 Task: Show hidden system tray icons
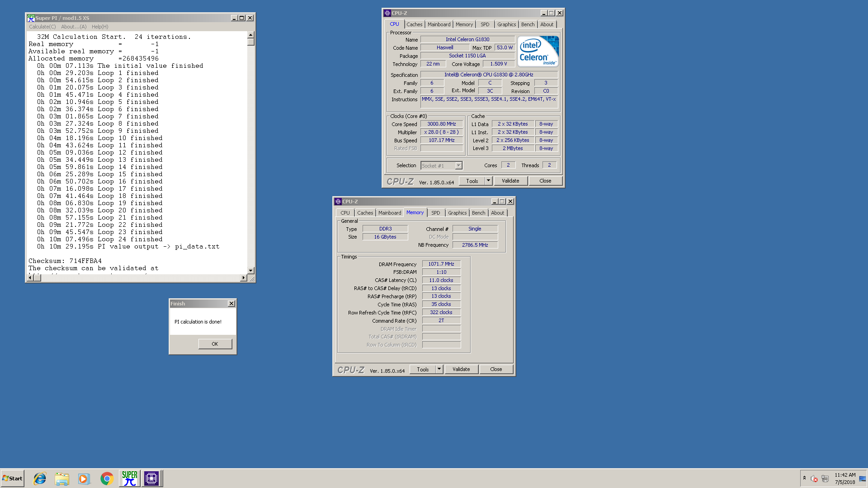pos(804,478)
